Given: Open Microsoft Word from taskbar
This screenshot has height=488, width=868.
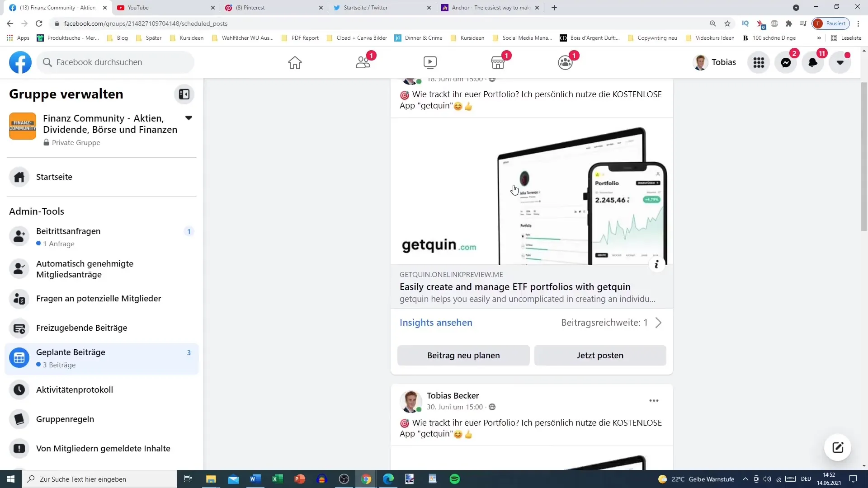Looking at the screenshot, I should pyautogui.click(x=255, y=479).
